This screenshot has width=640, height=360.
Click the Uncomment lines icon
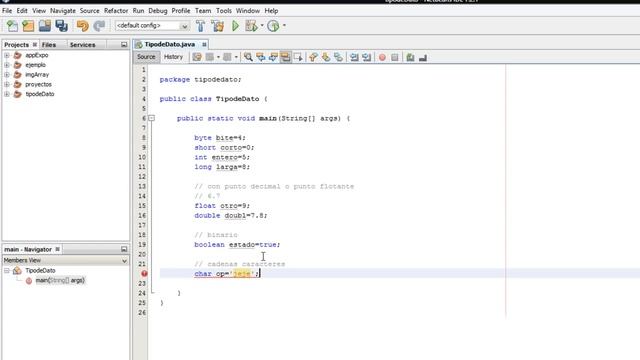(423, 58)
